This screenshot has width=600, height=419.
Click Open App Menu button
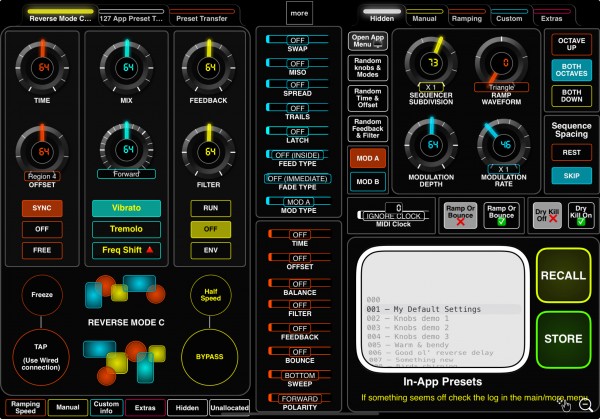(x=368, y=41)
